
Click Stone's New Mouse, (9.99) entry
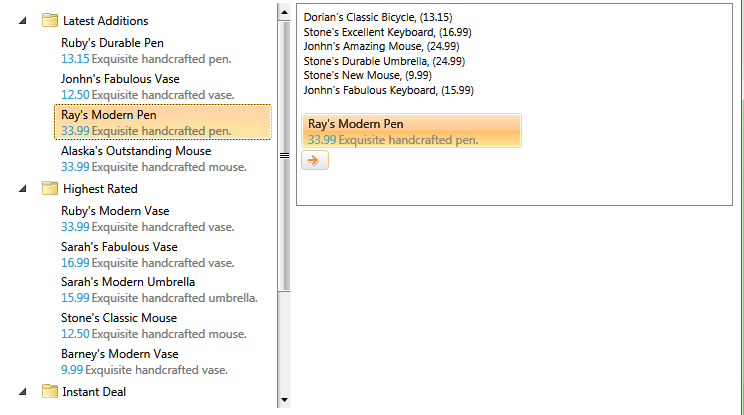point(367,75)
